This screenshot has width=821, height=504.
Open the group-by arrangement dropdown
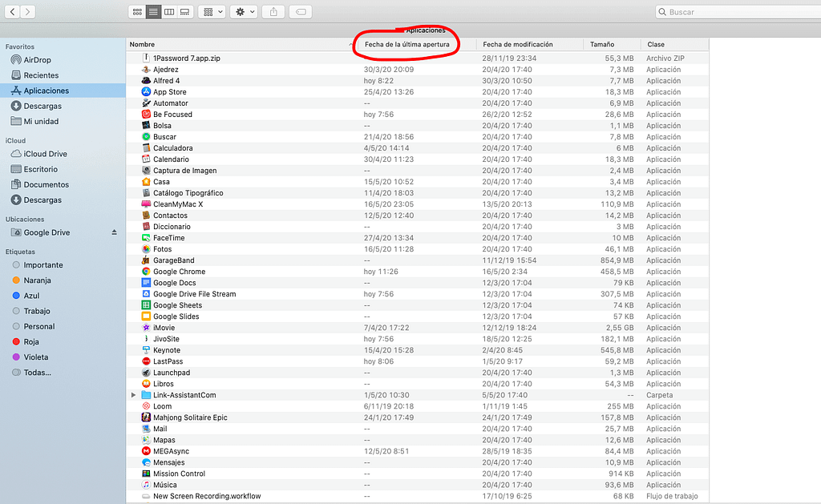pos(212,11)
